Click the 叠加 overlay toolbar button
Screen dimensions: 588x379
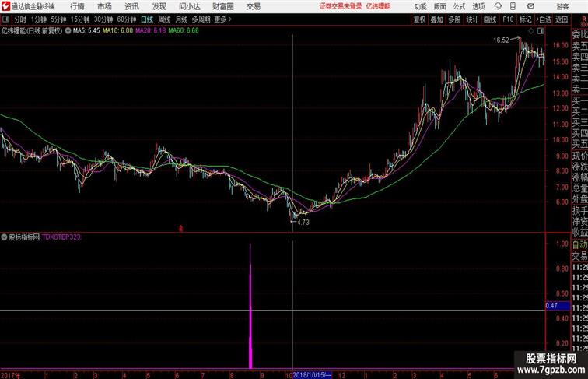tap(437, 19)
